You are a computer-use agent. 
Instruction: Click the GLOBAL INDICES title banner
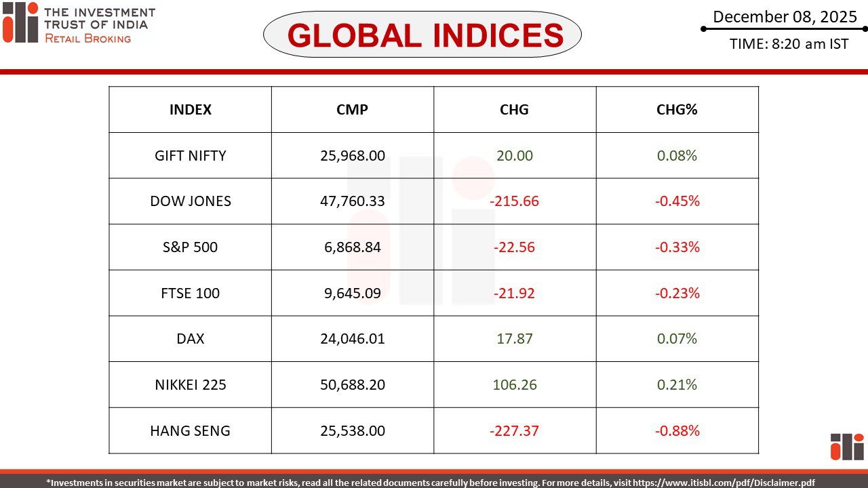[422, 35]
